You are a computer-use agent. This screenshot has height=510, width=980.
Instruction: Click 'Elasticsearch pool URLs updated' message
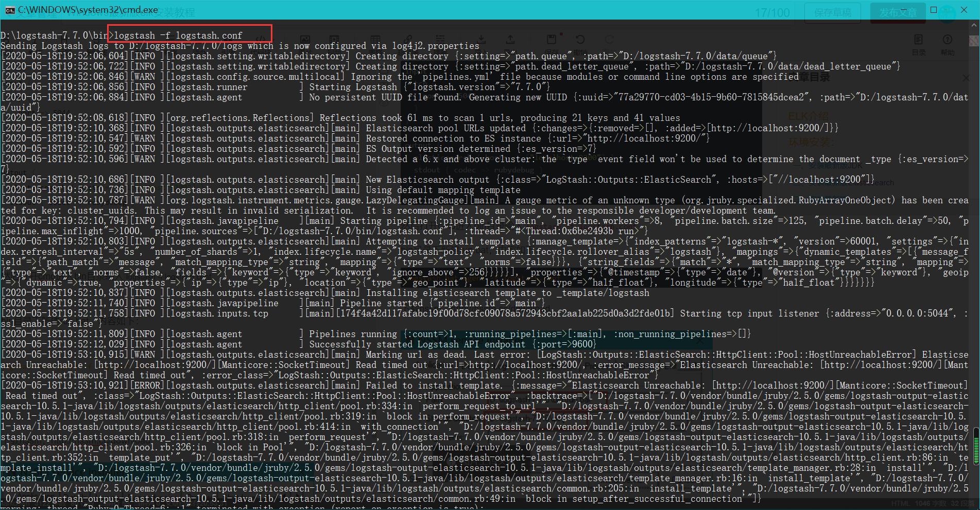(x=446, y=128)
